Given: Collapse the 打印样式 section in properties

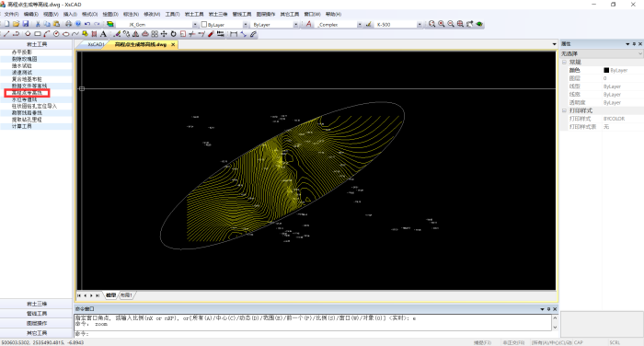Looking at the screenshot, I should (x=564, y=110).
